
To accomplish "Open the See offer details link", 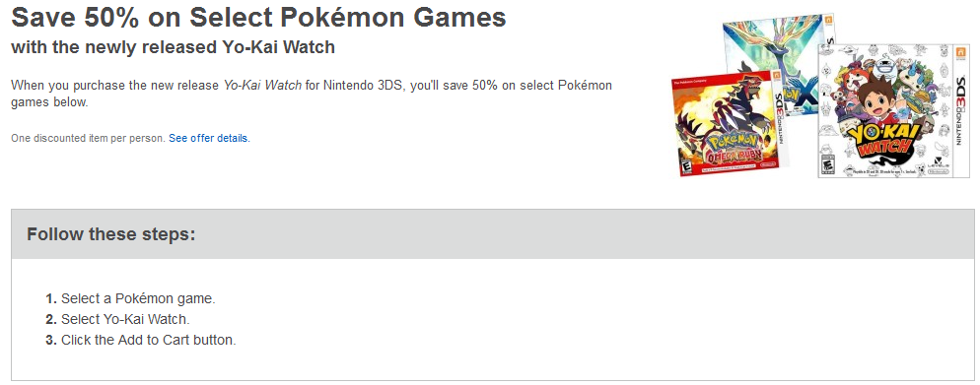I will click(x=209, y=139).
